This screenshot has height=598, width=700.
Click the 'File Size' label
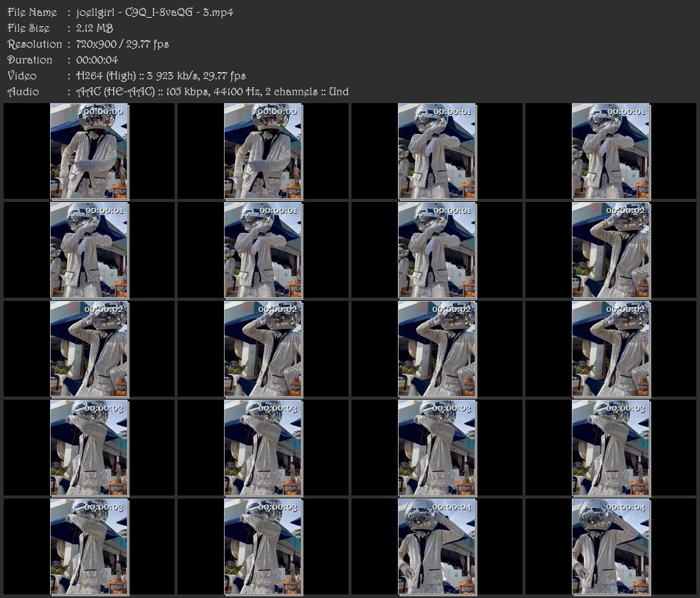(x=28, y=28)
